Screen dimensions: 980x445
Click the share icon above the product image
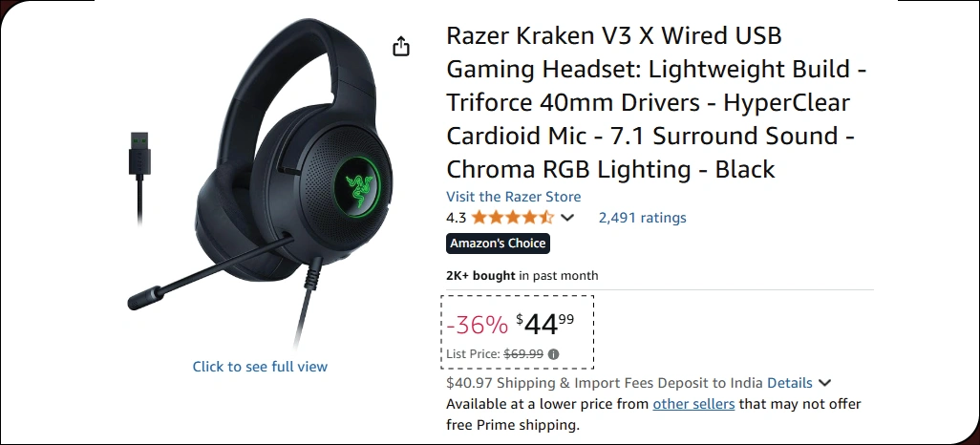coord(401,46)
